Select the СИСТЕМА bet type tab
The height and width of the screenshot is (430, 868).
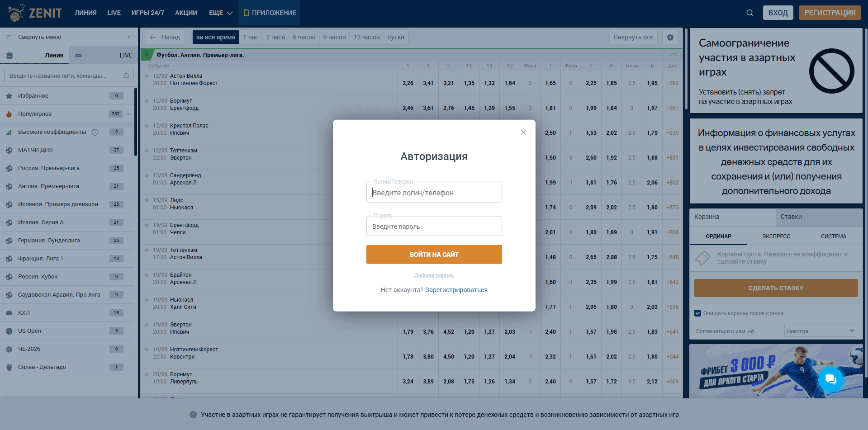(x=834, y=236)
